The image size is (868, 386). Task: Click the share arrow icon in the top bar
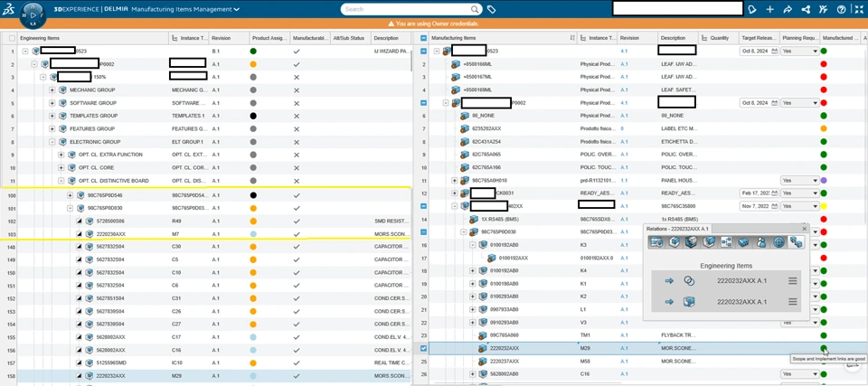788,9
